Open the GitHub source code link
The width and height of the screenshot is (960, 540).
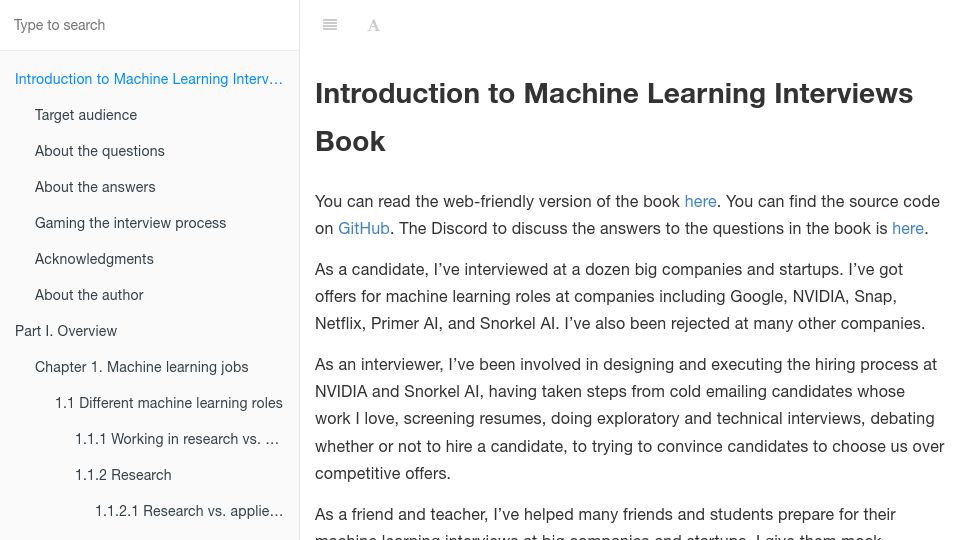tap(364, 228)
